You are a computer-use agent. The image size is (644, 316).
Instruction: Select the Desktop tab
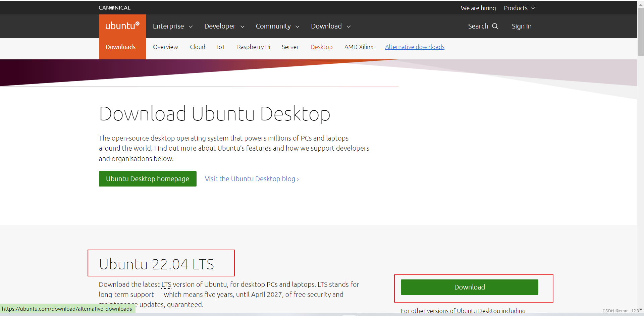321,47
